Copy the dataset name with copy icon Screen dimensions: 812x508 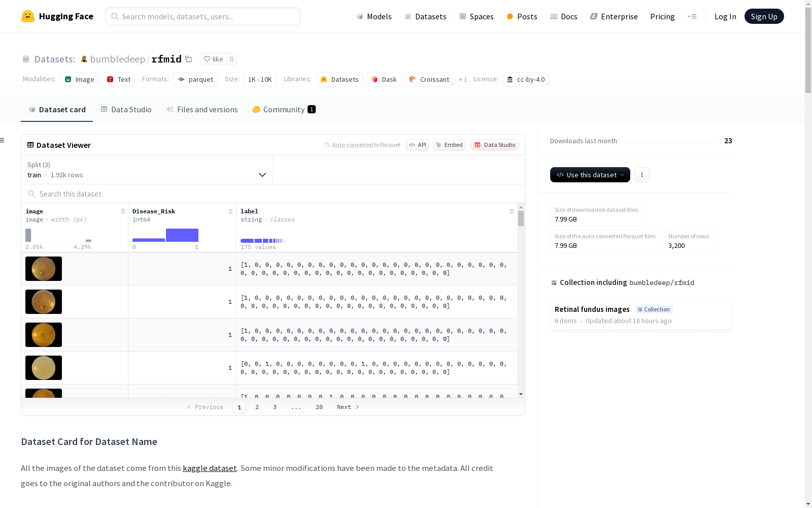click(x=188, y=59)
